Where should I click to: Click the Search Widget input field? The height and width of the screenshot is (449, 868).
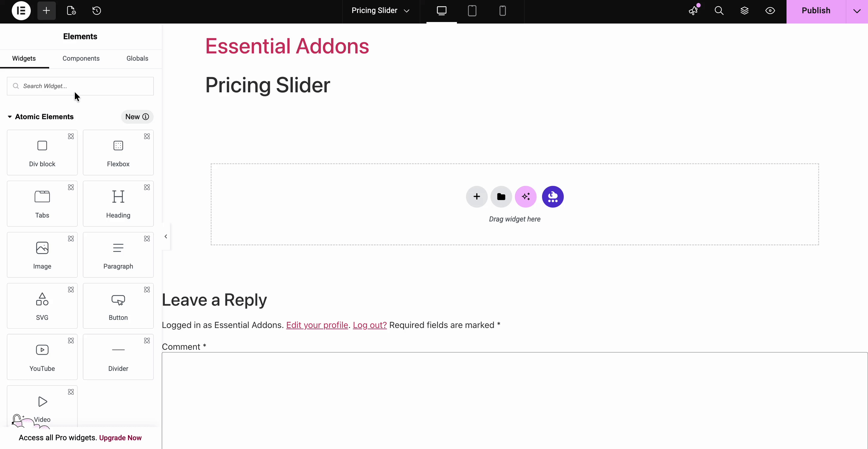(80, 86)
